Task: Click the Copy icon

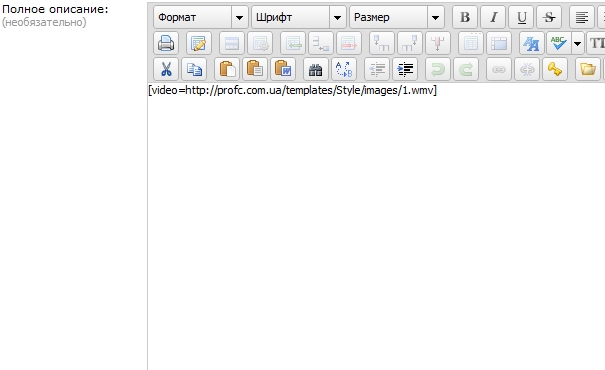Action: (x=194, y=69)
